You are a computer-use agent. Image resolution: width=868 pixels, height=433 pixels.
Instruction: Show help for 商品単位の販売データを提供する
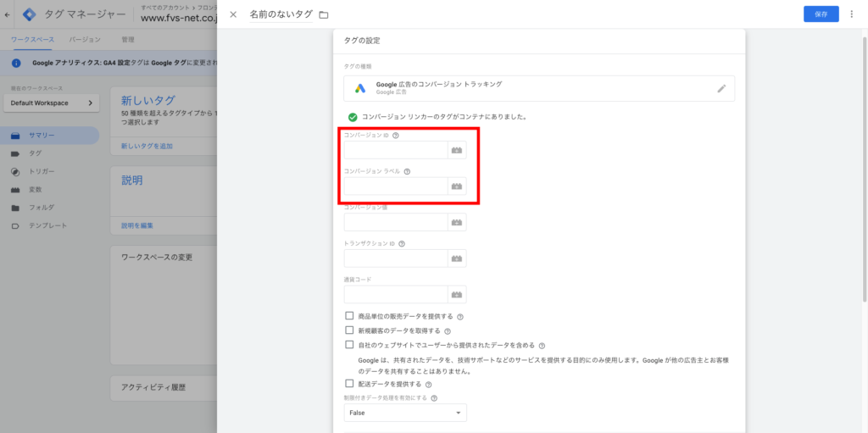pyautogui.click(x=460, y=317)
